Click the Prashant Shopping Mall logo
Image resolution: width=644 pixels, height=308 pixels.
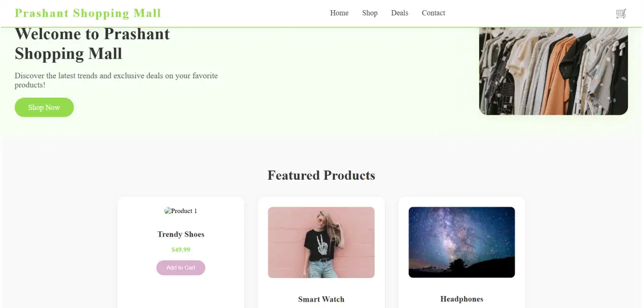point(88,13)
